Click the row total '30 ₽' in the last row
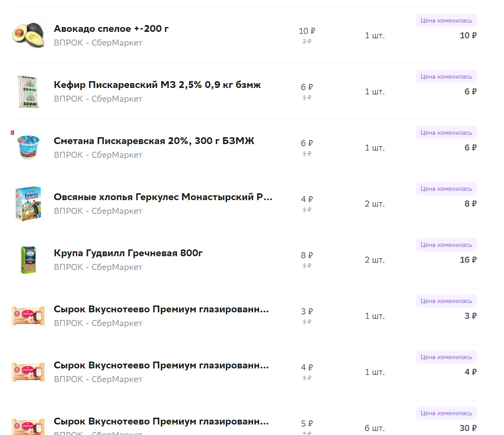504x435 pixels. pos(468,428)
